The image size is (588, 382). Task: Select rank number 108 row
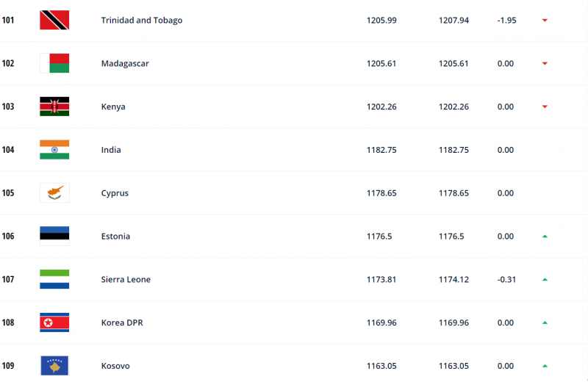(294, 322)
